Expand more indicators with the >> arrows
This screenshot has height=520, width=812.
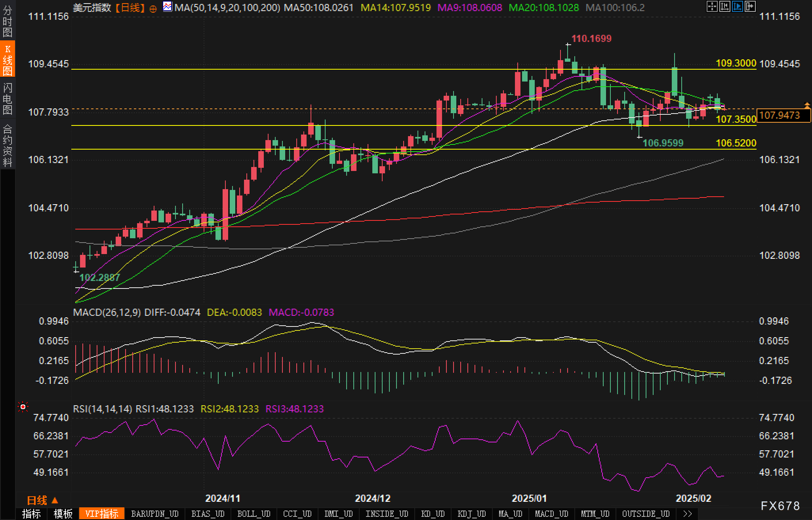pos(688,514)
